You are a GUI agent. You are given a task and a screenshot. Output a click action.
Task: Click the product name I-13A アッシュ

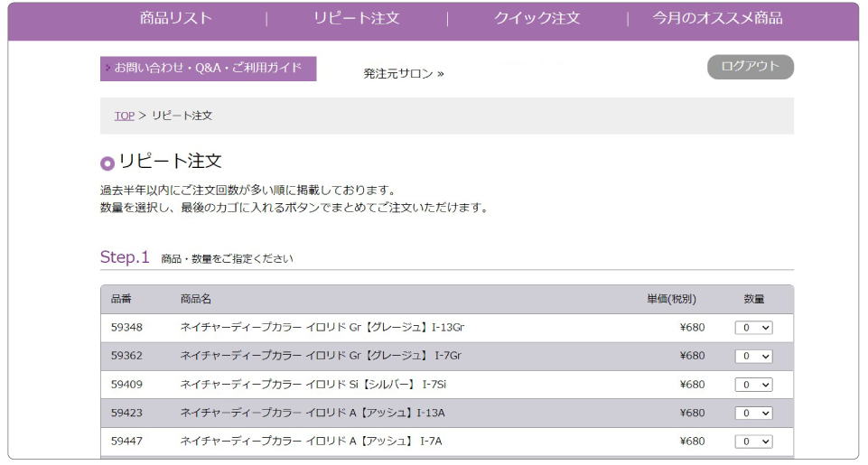[312, 414]
